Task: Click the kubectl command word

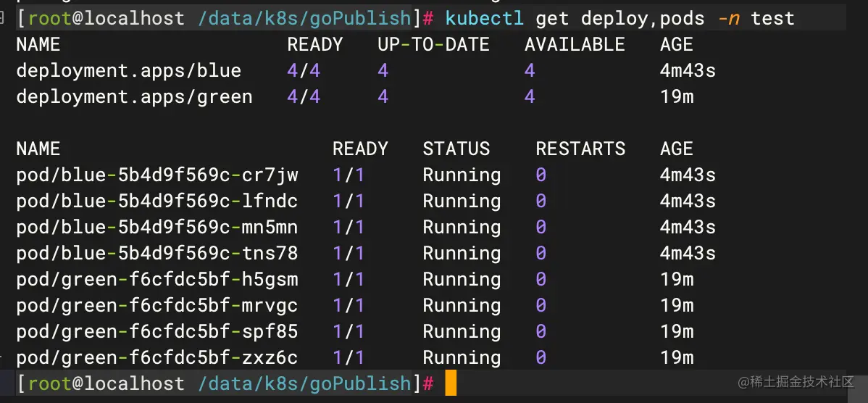Action: click(x=485, y=18)
